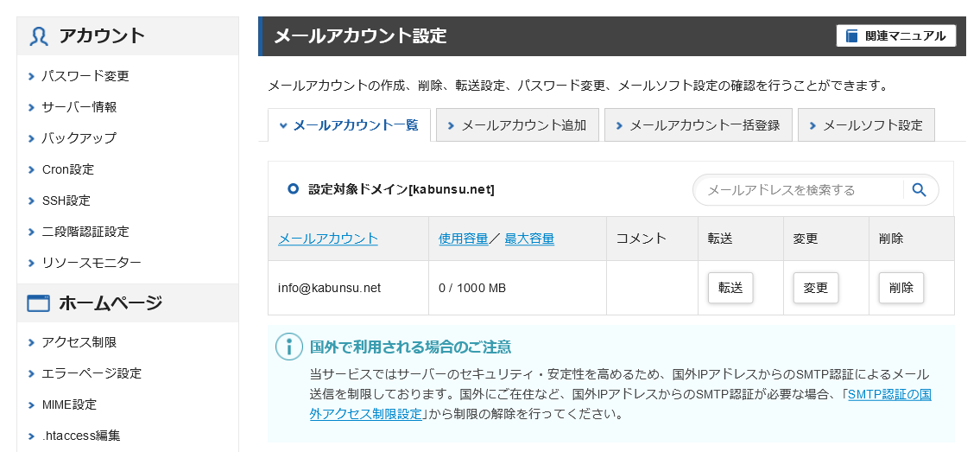Open パスワード変更 in the sidebar
Image resolution: width=980 pixels, height=452 pixels.
click(x=85, y=76)
